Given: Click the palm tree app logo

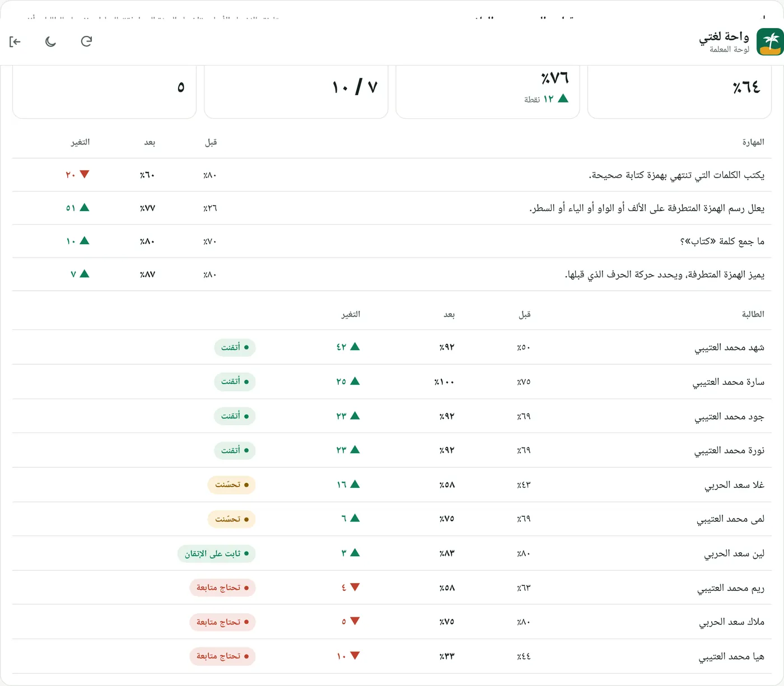Looking at the screenshot, I should (770, 42).
